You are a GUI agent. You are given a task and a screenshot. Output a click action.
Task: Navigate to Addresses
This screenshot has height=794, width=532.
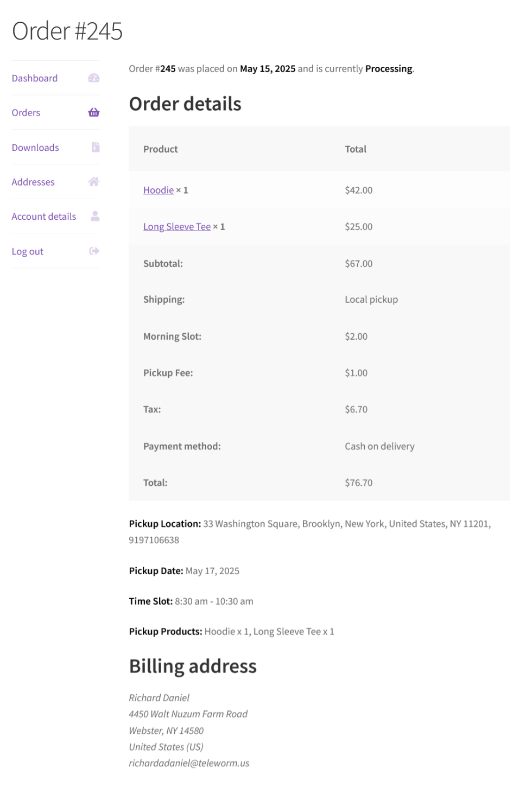pyautogui.click(x=33, y=182)
